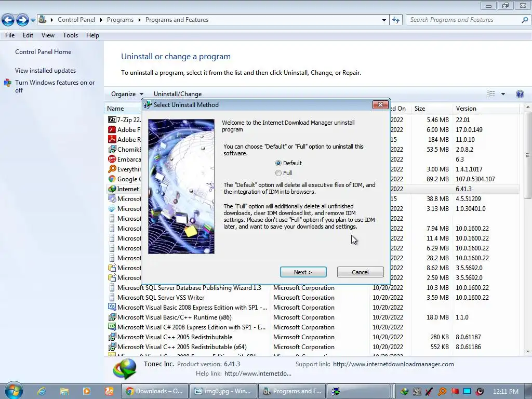Select the 7-Zip program icon
This screenshot has height=399, width=532.
112,120
